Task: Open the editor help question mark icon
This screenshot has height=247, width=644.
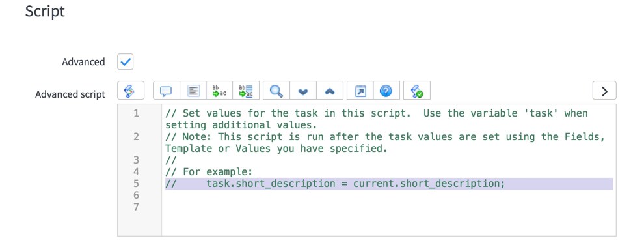Action: click(x=386, y=91)
